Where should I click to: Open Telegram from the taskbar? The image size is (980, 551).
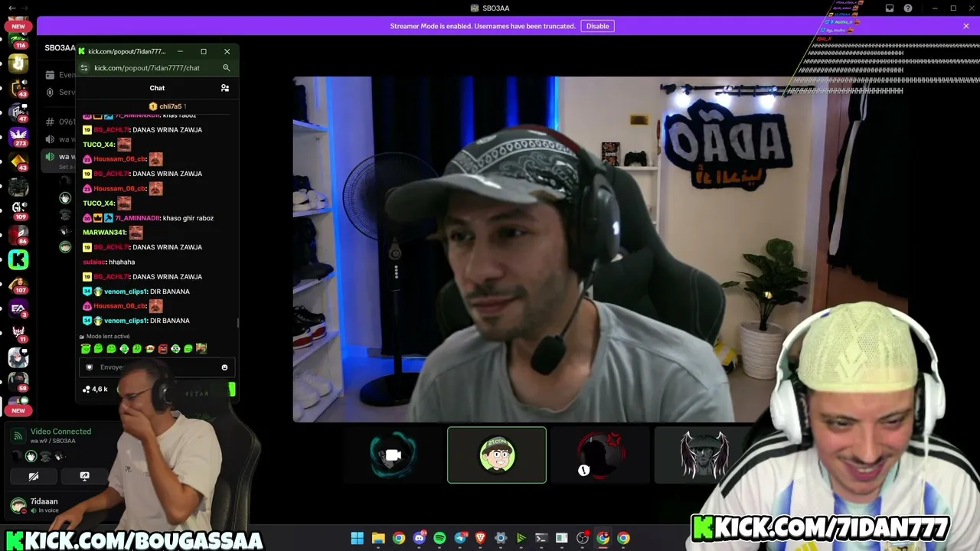pyautogui.click(x=460, y=538)
